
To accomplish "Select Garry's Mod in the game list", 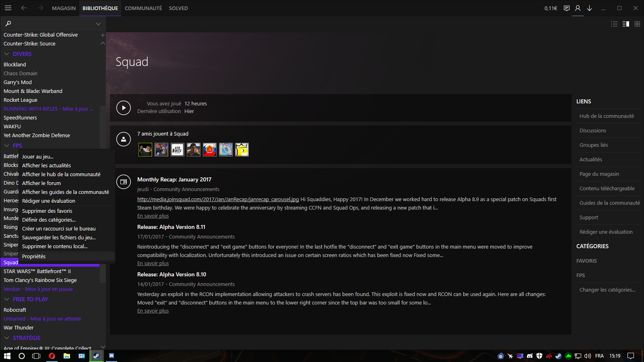I will (x=18, y=82).
